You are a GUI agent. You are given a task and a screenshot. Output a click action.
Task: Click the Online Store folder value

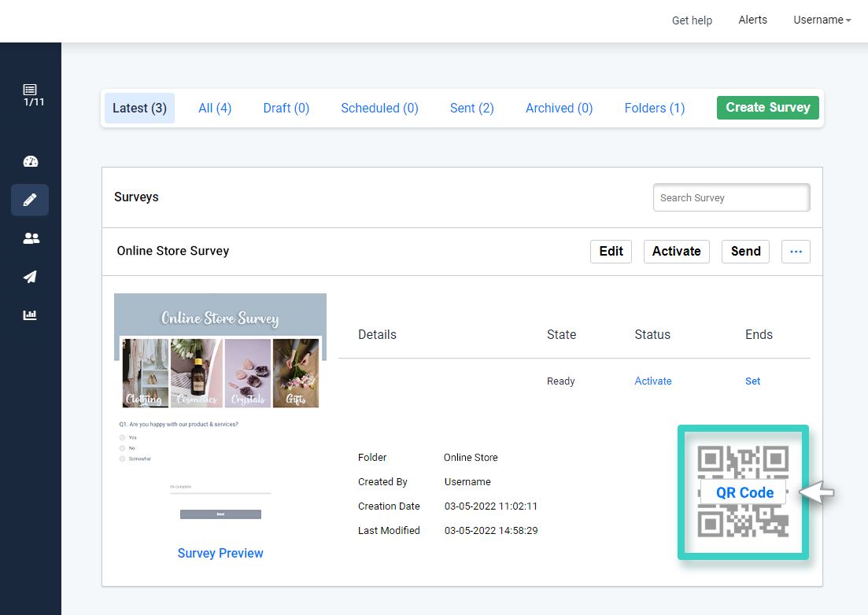click(x=471, y=458)
